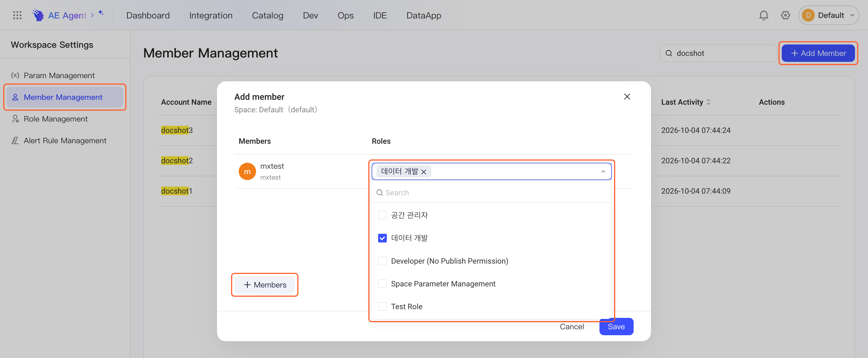Viewport: 868px width, 358px height.
Task: Uncheck the 데이터 개발 role checkbox
Action: pyautogui.click(x=382, y=238)
